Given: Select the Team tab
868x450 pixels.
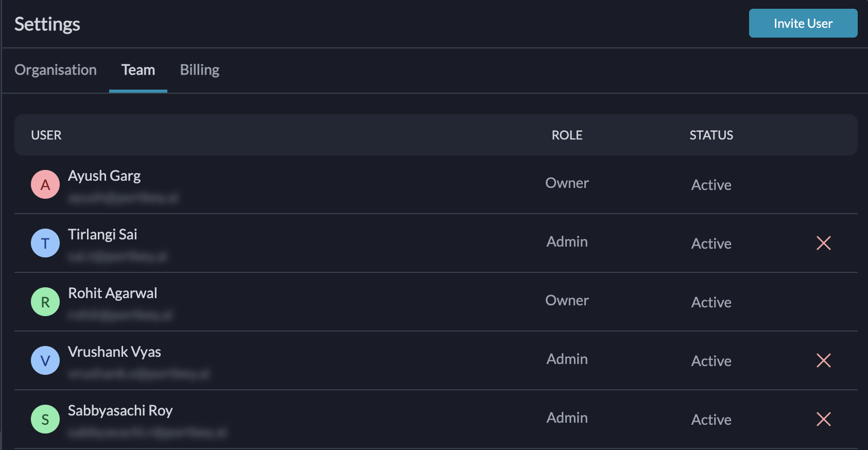Looking at the screenshot, I should (138, 70).
